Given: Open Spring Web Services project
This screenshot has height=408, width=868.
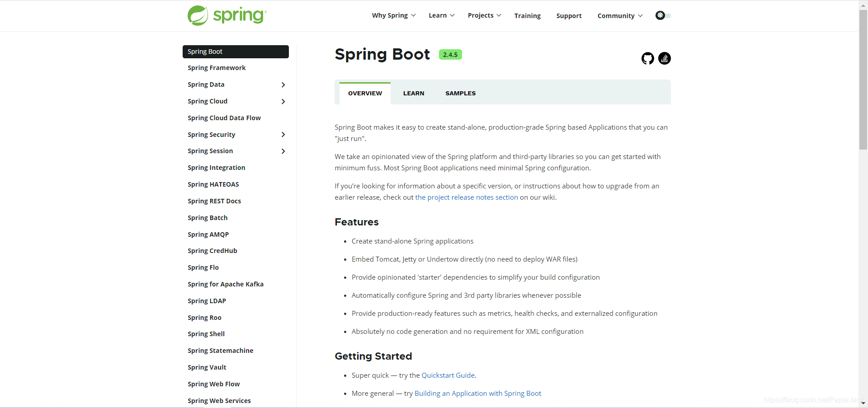Looking at the screenshot, I should [x=219, y=401].
